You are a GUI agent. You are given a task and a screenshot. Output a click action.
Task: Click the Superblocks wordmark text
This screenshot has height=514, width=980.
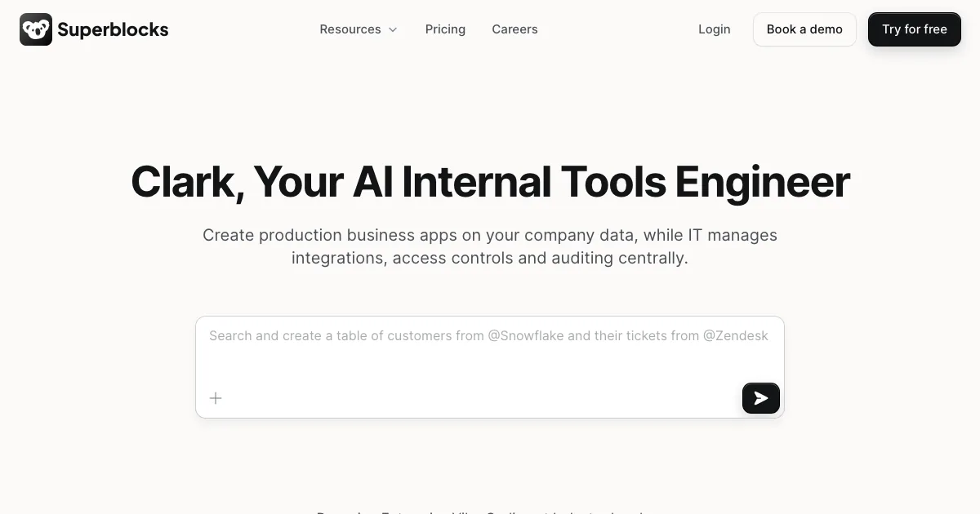[113, 30]
